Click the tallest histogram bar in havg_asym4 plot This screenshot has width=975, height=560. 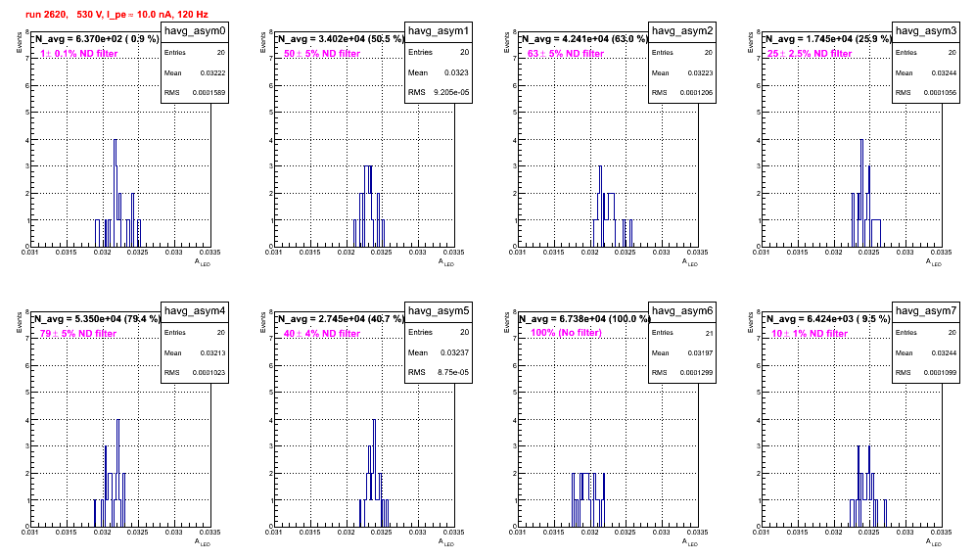tap(118, 473)
